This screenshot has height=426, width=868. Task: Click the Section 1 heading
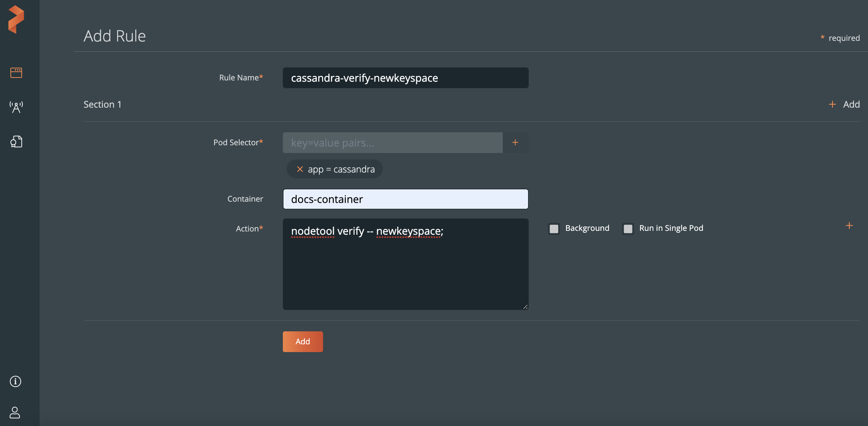(x=102, y=104)
